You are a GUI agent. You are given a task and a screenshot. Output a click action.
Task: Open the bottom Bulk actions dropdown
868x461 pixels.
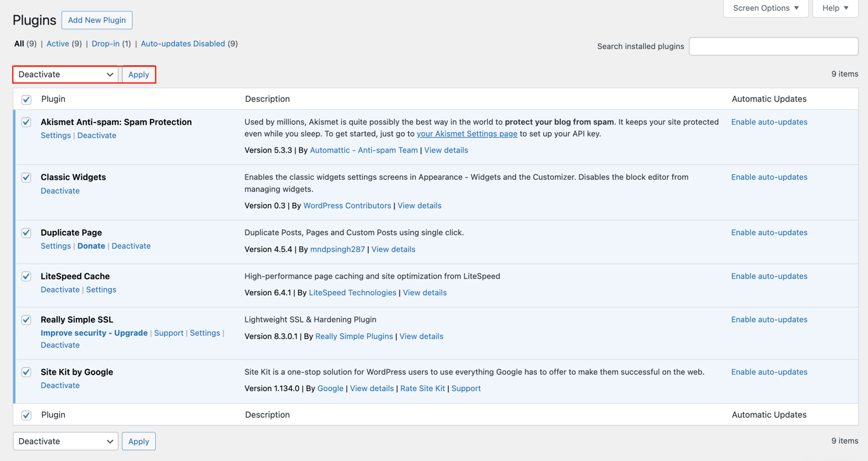pyautogui.click(x=64, y=441)
